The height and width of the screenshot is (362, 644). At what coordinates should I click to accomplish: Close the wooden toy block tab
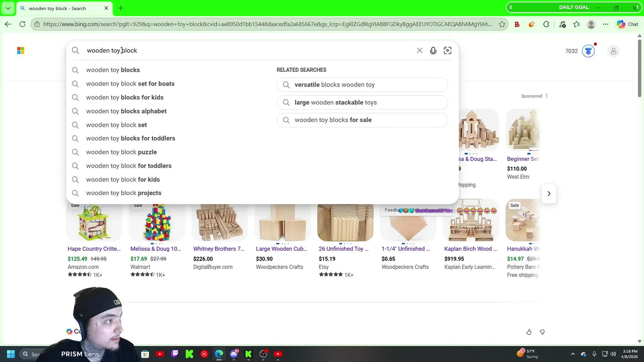coord(106,8)
